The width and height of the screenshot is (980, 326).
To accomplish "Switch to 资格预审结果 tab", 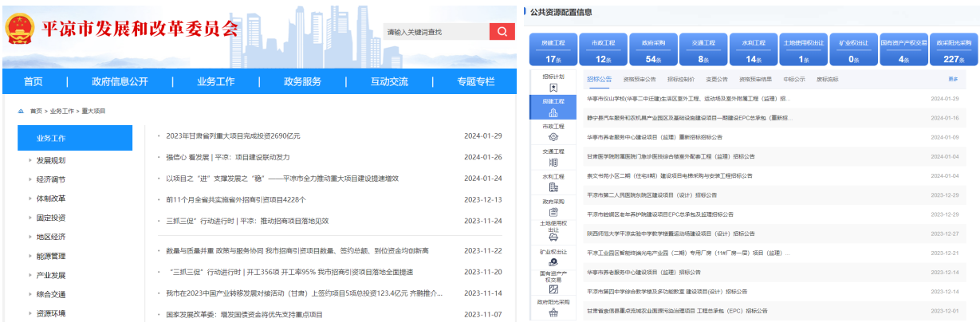I will 755,80.
